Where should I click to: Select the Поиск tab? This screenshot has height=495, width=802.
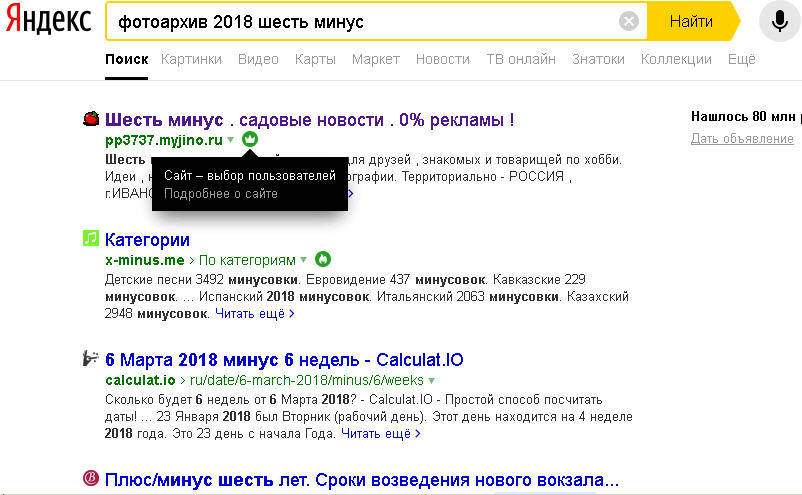click(x=127, y=59)
